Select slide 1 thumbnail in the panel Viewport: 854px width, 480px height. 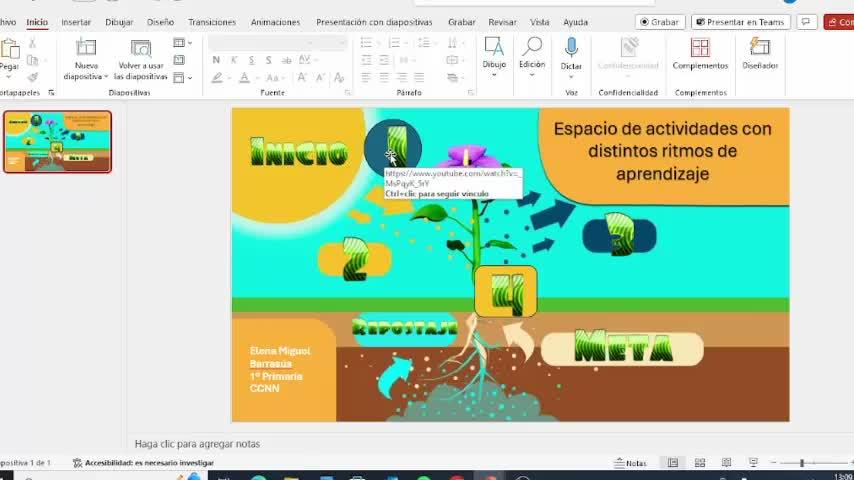58,142
